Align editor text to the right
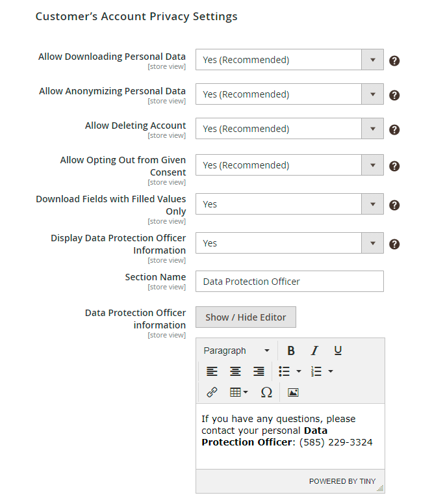This screenshot has height=504, width=445. pos(259,371)
